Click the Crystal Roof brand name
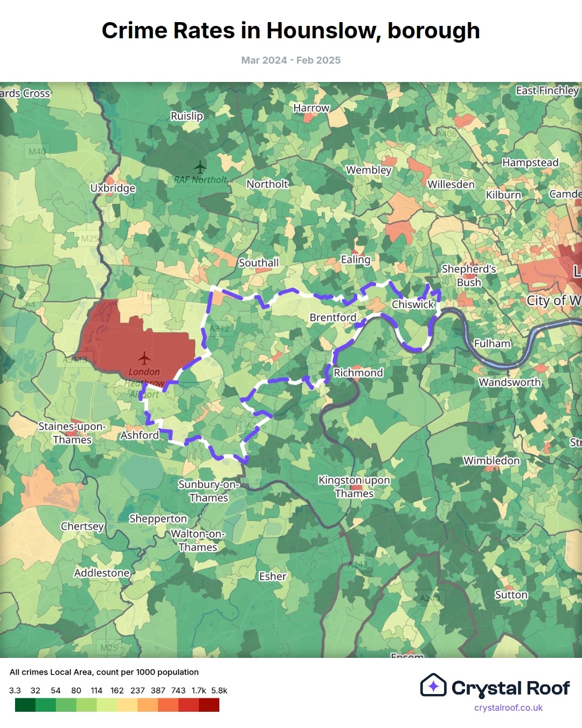 point(510,688)
